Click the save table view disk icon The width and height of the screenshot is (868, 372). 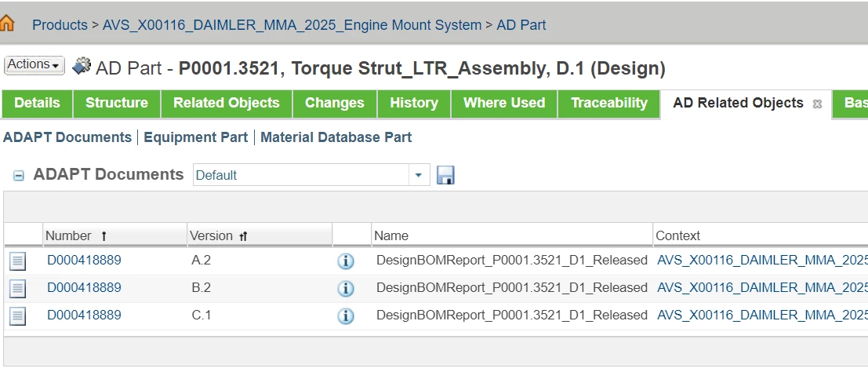coord(445,175)
